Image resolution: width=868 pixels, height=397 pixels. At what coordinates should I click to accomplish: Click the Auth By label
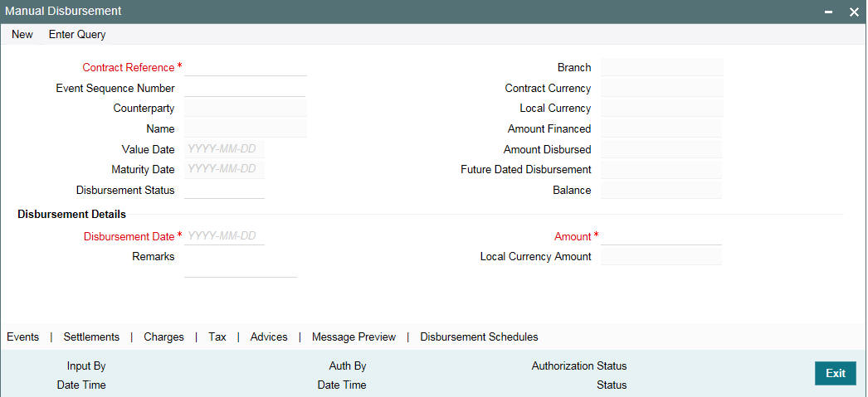click(x=348, y=366)
